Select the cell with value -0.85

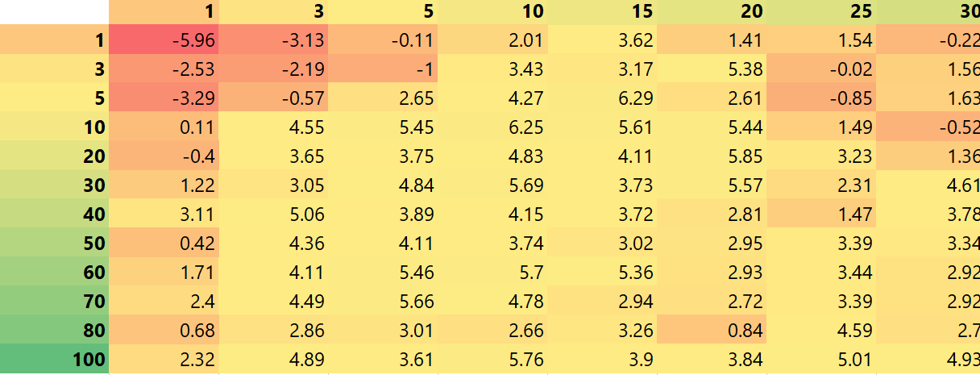pos(821,98)
